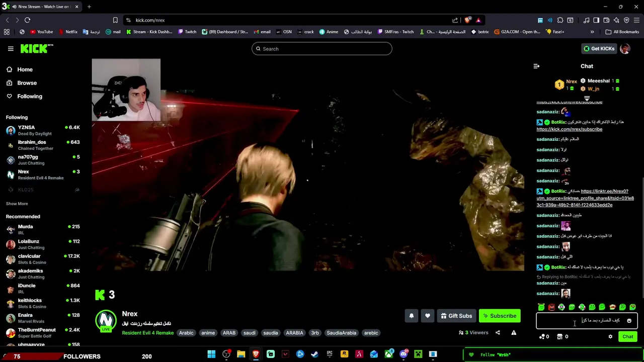Click the stream video player
Image resolution: width=644 pixels, height=362 pixels.
[308, 165]
